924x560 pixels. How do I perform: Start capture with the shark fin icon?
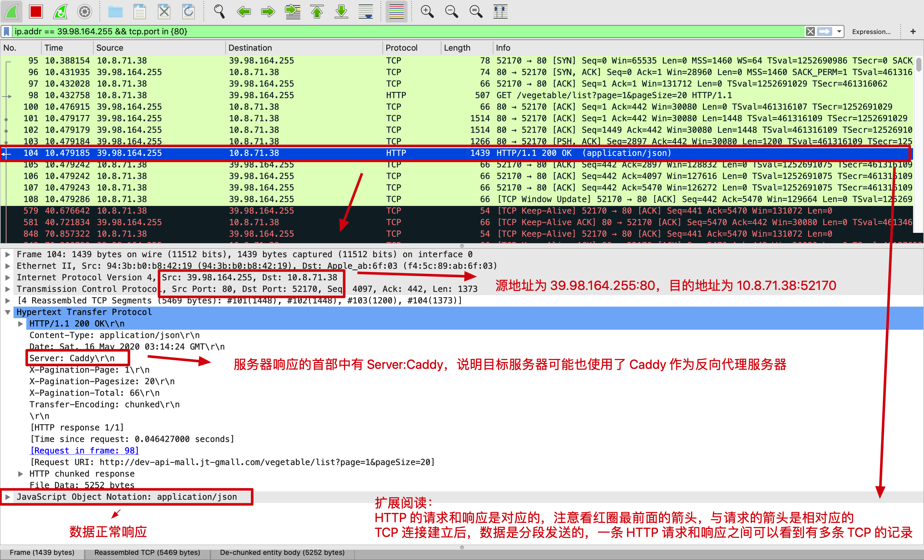pos(12,12)
